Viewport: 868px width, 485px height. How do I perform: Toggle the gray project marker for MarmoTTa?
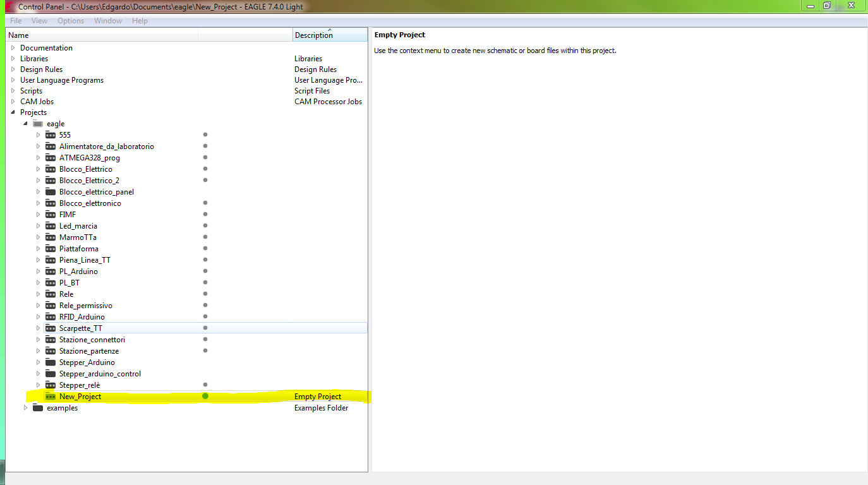205,237
